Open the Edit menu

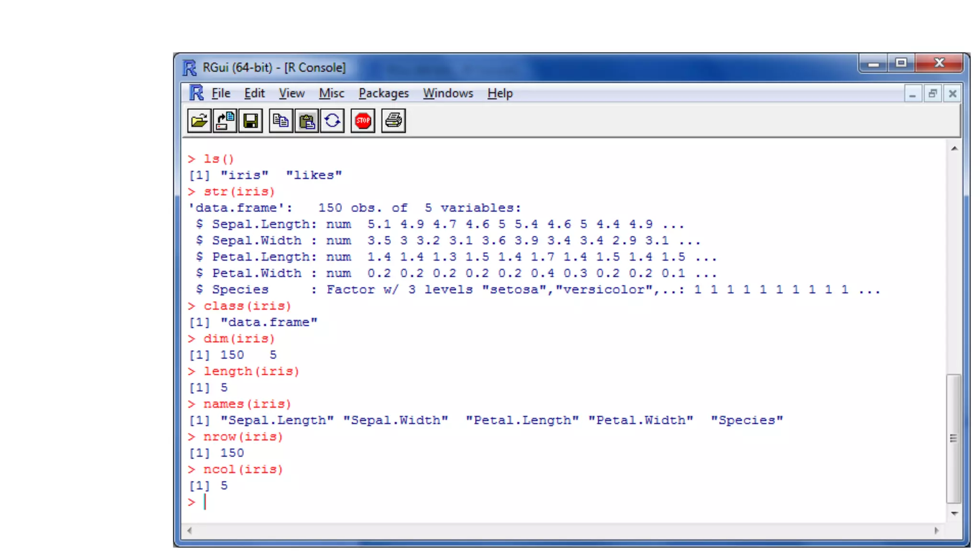254,93
